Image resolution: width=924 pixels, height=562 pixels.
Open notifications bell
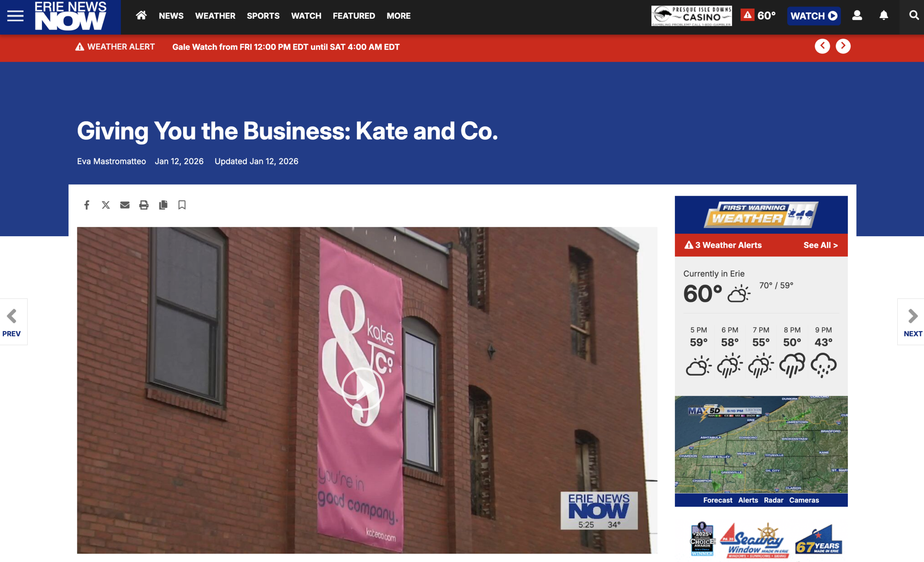[x=884, y=16]
